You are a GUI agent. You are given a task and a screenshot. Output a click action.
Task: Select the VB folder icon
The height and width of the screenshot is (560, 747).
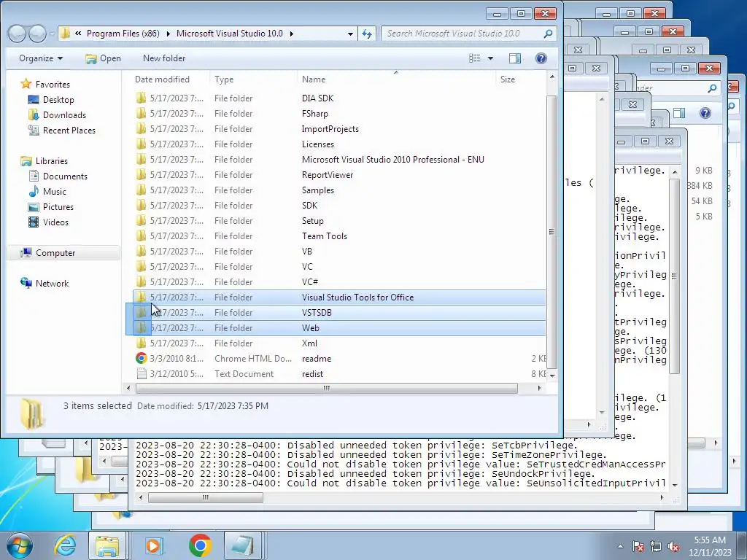pos(141,252)
